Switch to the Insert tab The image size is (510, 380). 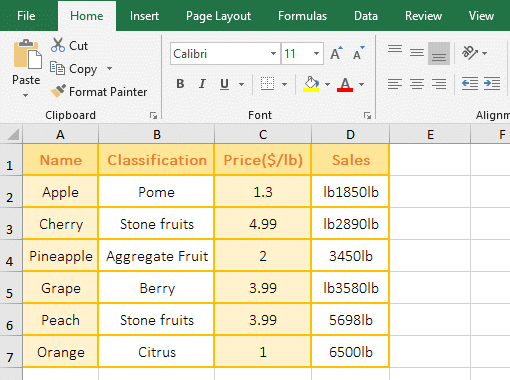coord(144,16)
